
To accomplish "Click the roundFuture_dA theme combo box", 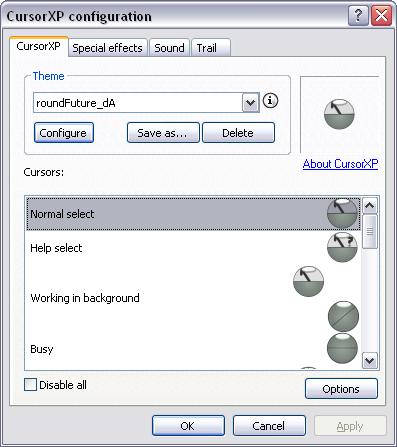I will (146, 103).
